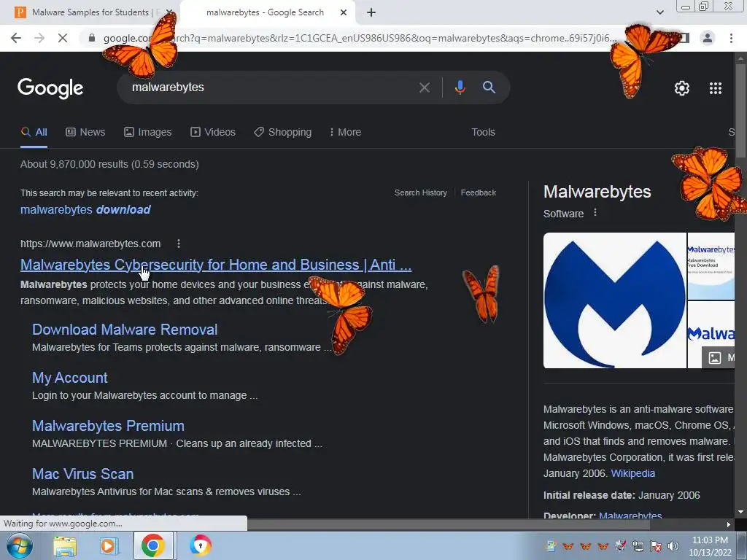
Task: Open the Malwarebytes Free Download thumbnail
Action: pos(711,266)
